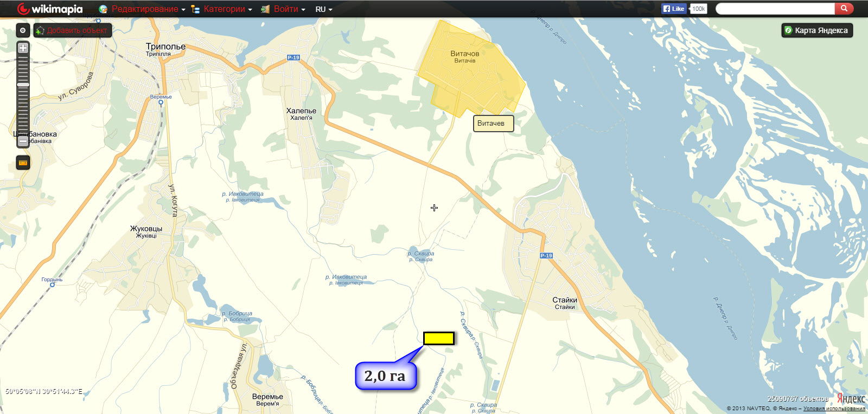The width and height of the screenshot is (868, 414).
Task: Click the Категории tree icon
Action: coord(195,9)
